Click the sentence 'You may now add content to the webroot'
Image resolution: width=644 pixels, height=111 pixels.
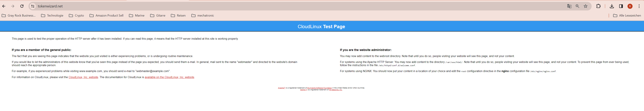427,56
